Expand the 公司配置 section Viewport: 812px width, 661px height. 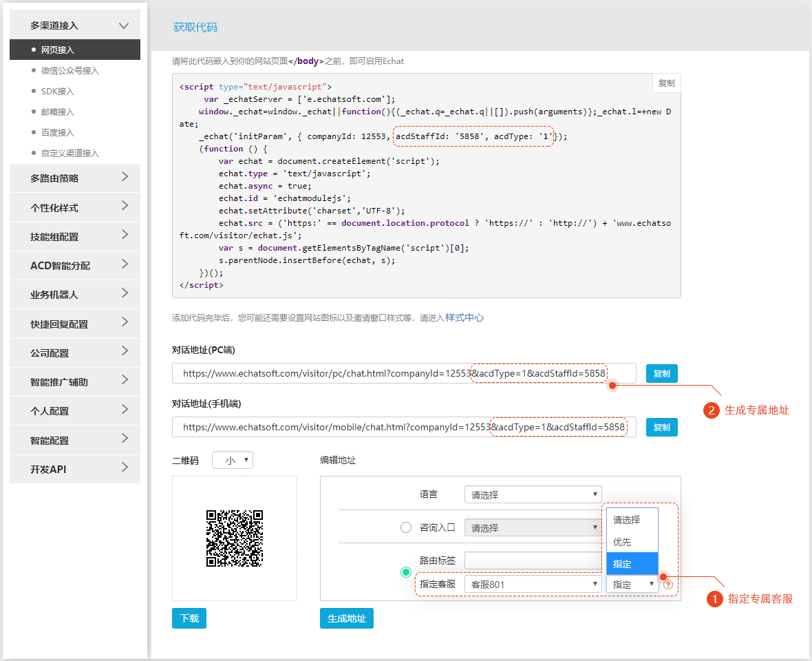click(75, 353)
